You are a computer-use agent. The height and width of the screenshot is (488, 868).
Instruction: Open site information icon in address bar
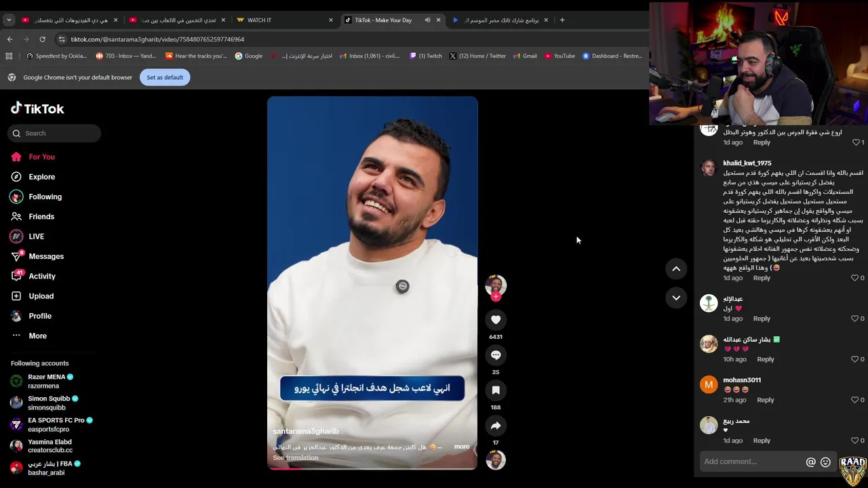[62, 39]
